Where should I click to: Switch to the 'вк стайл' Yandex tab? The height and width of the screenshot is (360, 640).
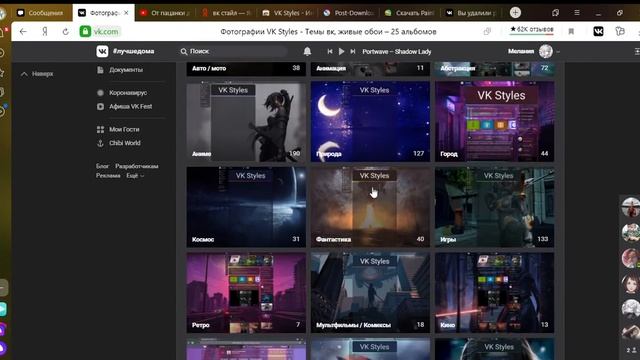click(227, 13)
